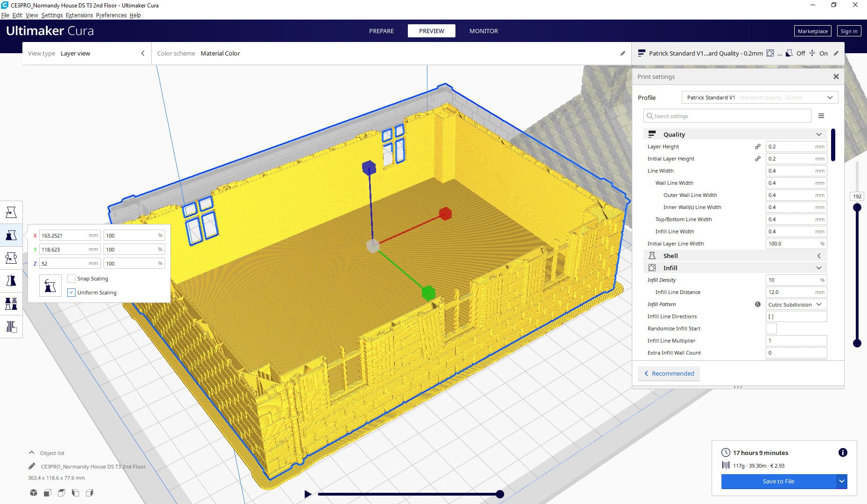This screenshot has width=867, height=504.
Task: Click the function icon beside Infill Pattern
Action: [758, 304]
